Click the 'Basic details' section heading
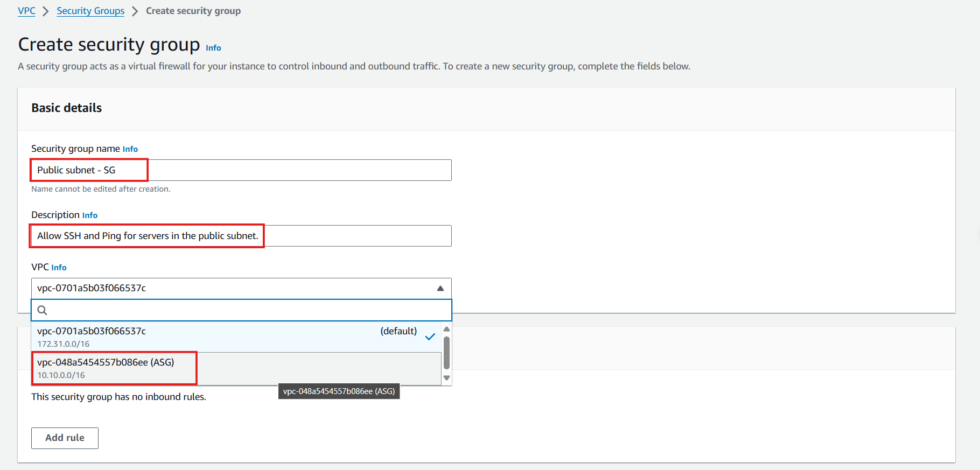This screenshot has width=980, height=470. click(x=67, y=108)
